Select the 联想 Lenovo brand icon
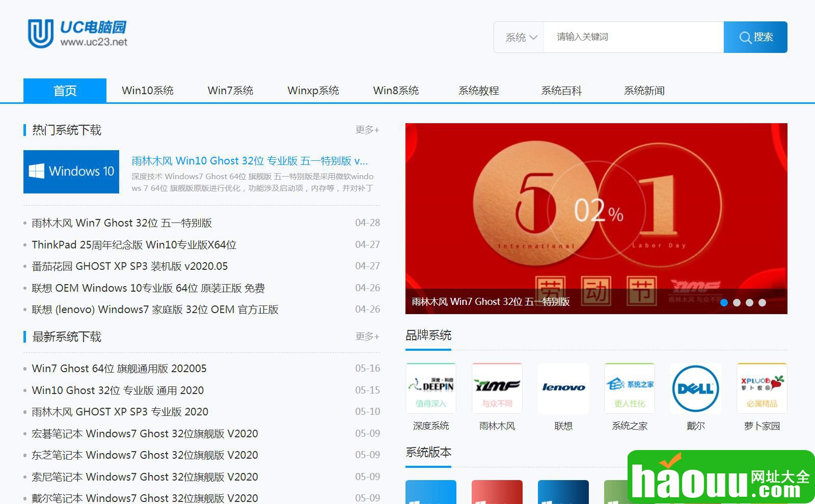This screenshot has height=504, width=815. (563, 388)
